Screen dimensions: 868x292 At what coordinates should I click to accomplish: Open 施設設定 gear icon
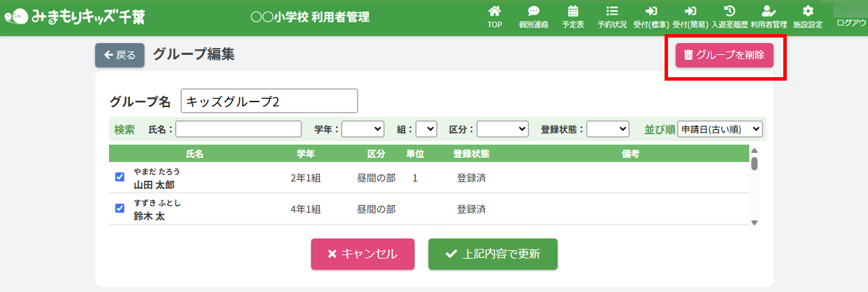[808, 12]
